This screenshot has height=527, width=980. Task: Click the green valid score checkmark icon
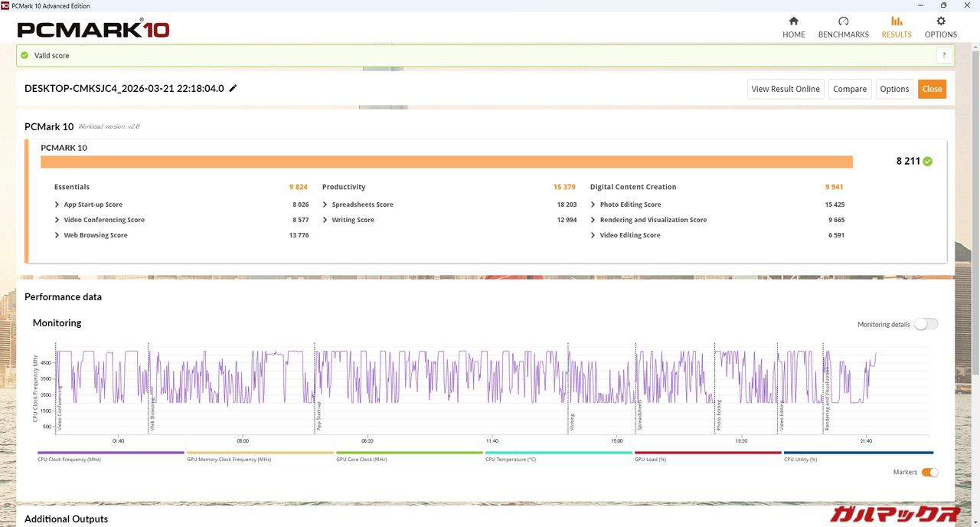click(24, 55)
